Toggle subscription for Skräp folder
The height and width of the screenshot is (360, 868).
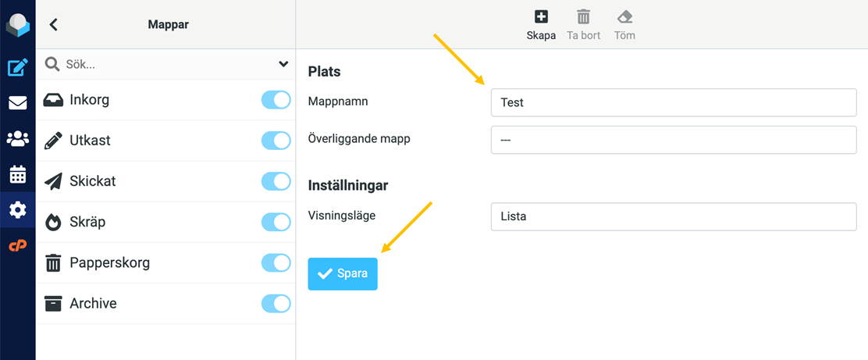(x=276, y=222)
